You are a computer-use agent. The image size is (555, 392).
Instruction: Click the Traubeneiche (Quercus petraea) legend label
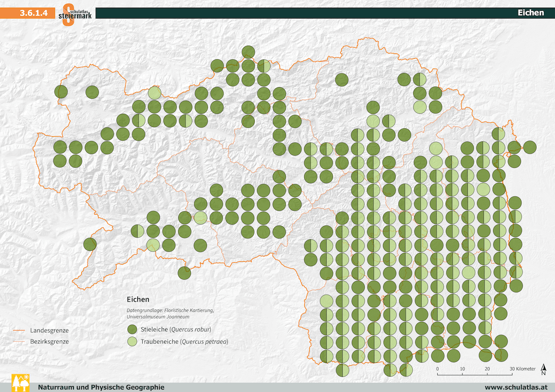point(184,341)
